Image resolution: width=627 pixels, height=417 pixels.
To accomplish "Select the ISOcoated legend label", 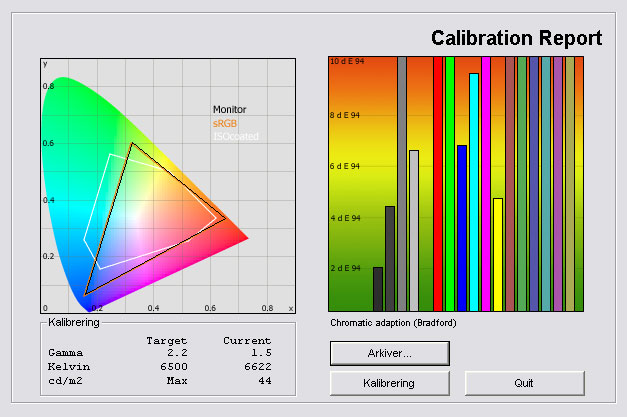I will [x=236, y=136].
